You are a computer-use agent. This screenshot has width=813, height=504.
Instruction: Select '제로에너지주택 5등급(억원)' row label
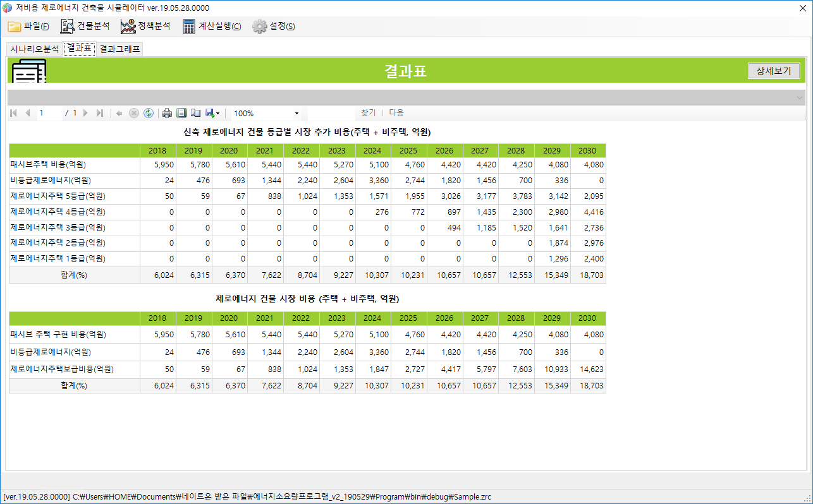tap(57, 196)
